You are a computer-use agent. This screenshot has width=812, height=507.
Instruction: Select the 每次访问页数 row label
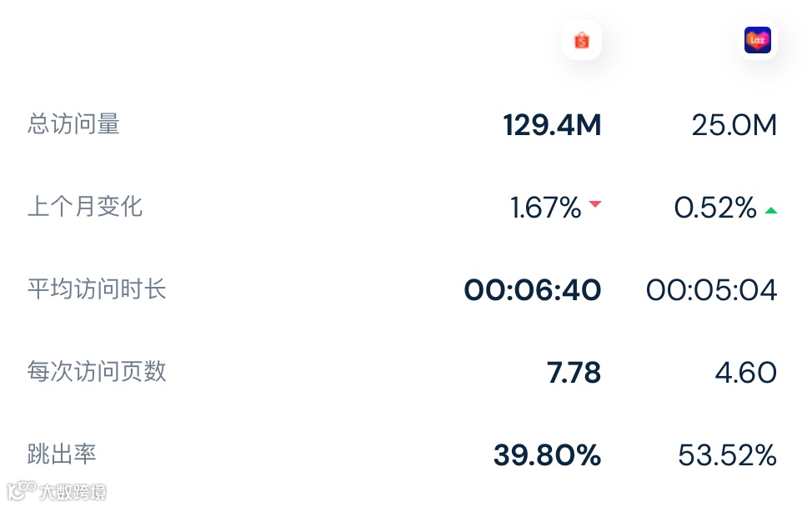[97, 371]
